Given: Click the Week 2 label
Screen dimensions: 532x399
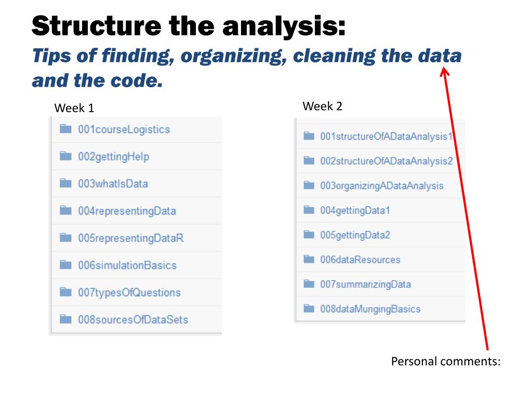Looking at the screenshot, I should click(x=323, y=107).
